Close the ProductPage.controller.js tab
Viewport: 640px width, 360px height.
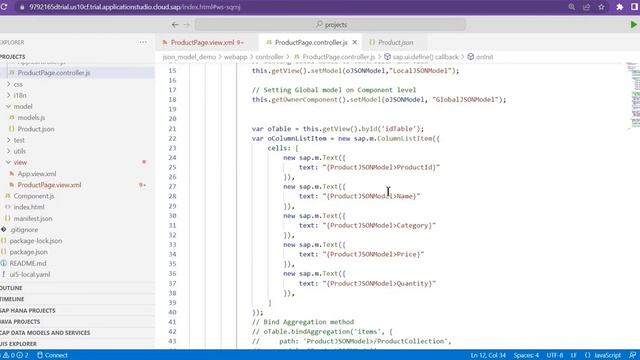(355, 42)
